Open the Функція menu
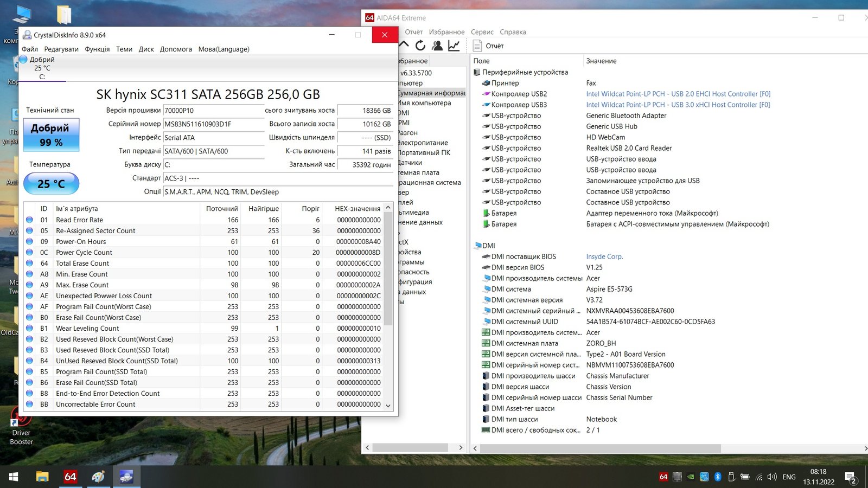This screenshot has width=868, height=488. (97, 49)
